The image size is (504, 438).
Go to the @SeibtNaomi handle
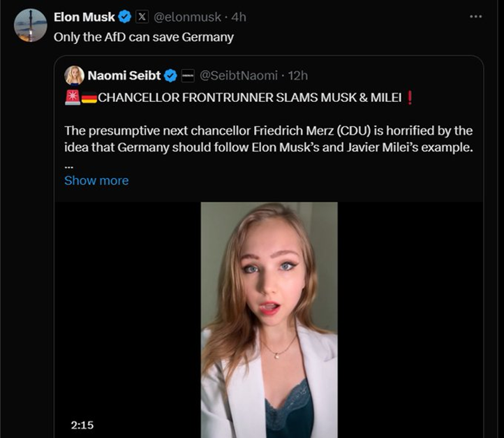click(x=239, y=75)
